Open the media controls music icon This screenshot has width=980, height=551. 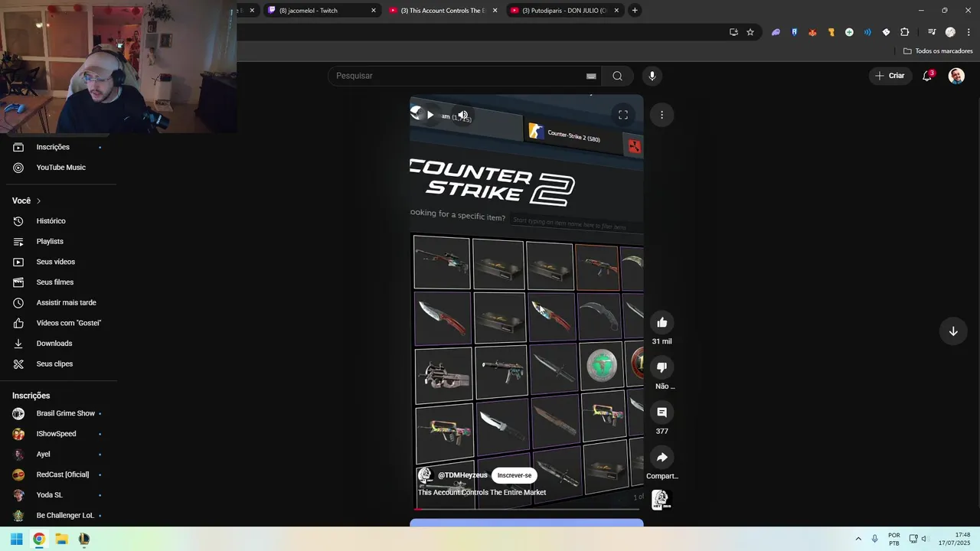(x=932, y=32)
